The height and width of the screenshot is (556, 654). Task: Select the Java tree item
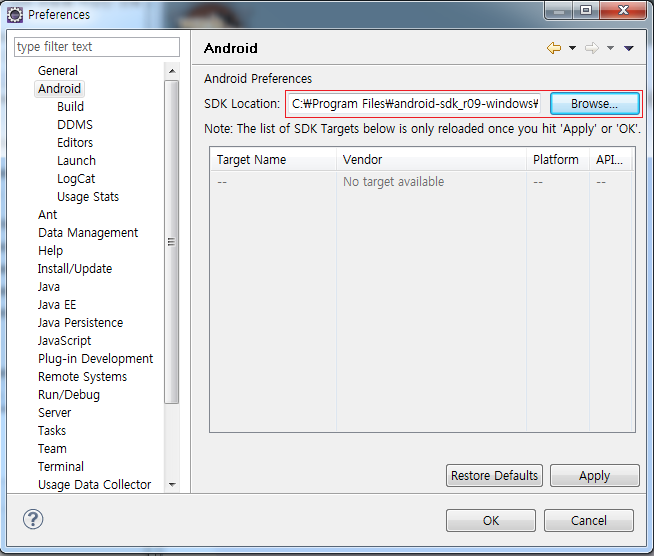[49, 287]
